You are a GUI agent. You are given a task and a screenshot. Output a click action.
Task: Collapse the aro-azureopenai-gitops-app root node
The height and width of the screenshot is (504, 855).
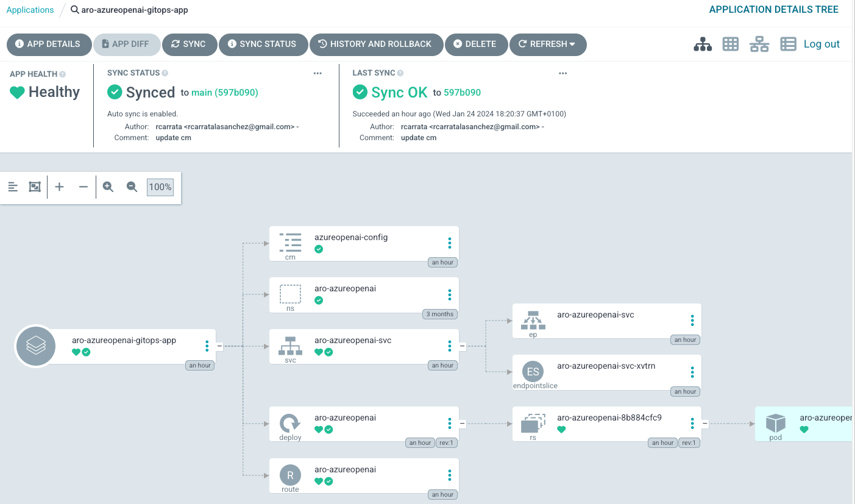pyautogui.click(x=219, y=346)
